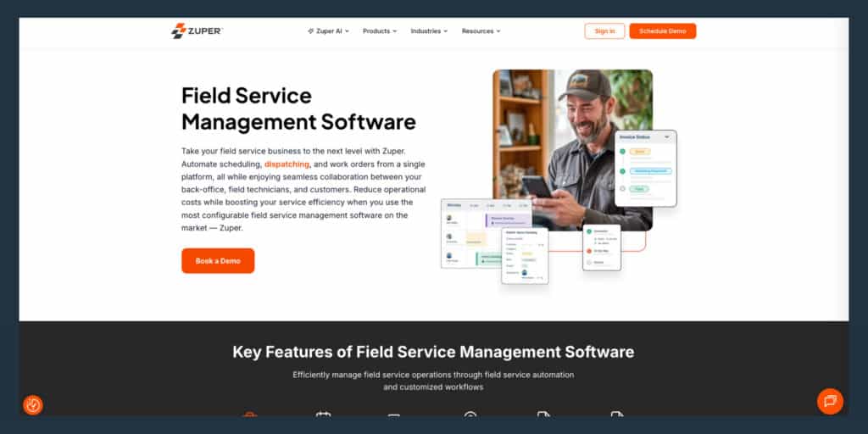Follow the orange dispatching link
The image size is (868, 434).
click(x=287, y=164)
